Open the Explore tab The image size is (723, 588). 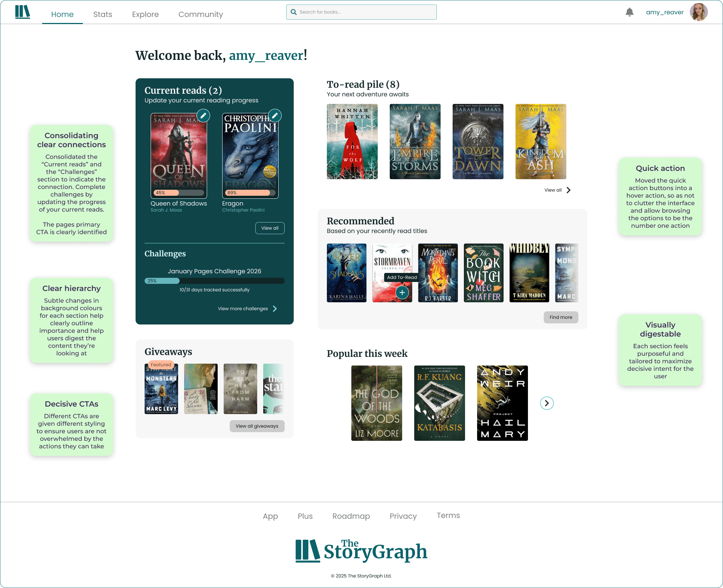coord(145,14)
